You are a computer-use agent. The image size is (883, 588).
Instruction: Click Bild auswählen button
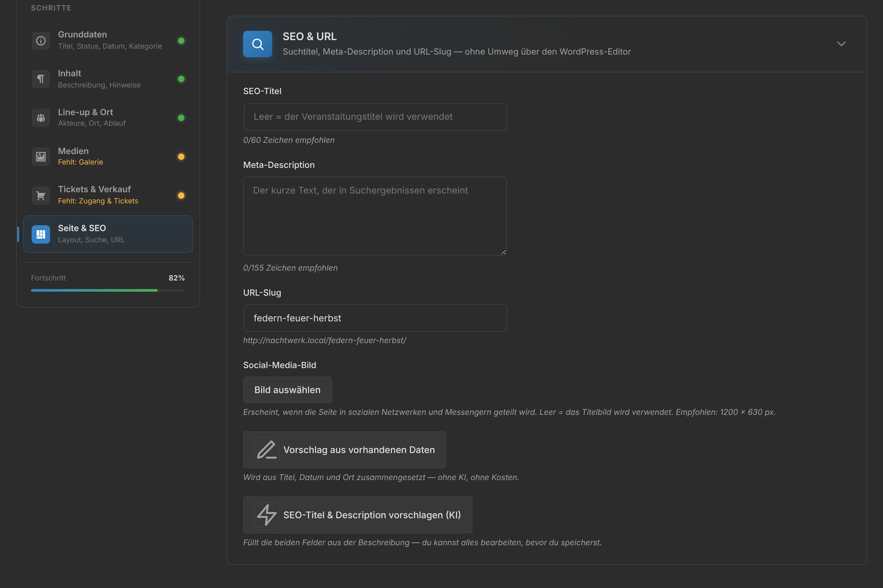coord(288,390)
